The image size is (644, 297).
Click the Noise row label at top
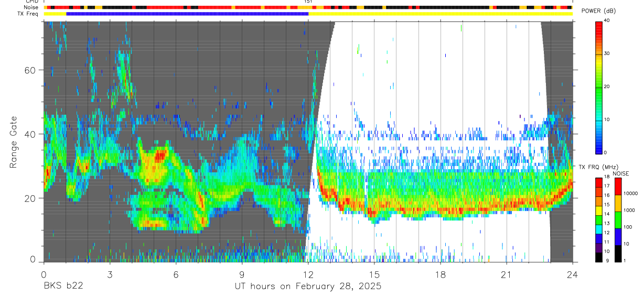point(32,7)
